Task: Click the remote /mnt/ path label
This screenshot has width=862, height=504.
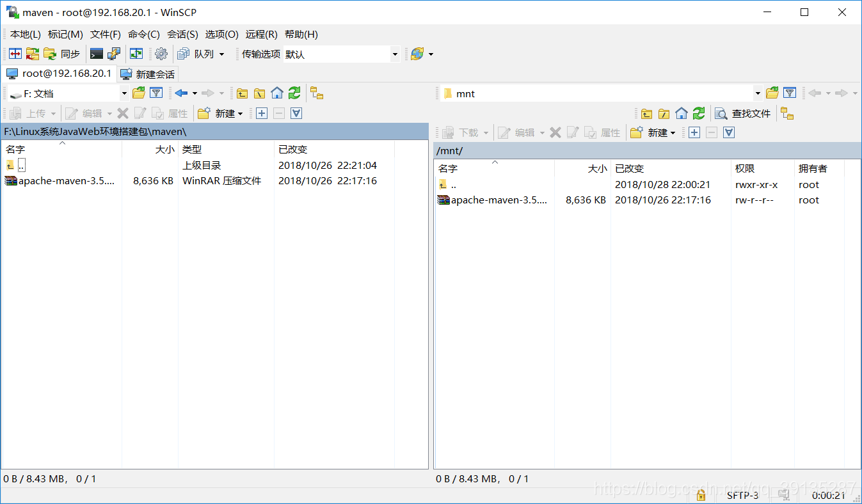Action: 449,151
